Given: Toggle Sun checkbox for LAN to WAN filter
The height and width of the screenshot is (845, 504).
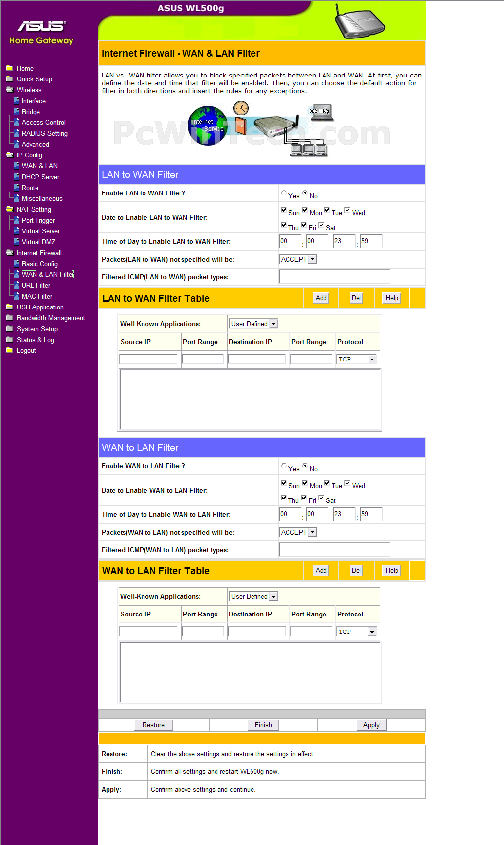Looking at the screenshot, I should pyautogui.click(x=284, y=210).
